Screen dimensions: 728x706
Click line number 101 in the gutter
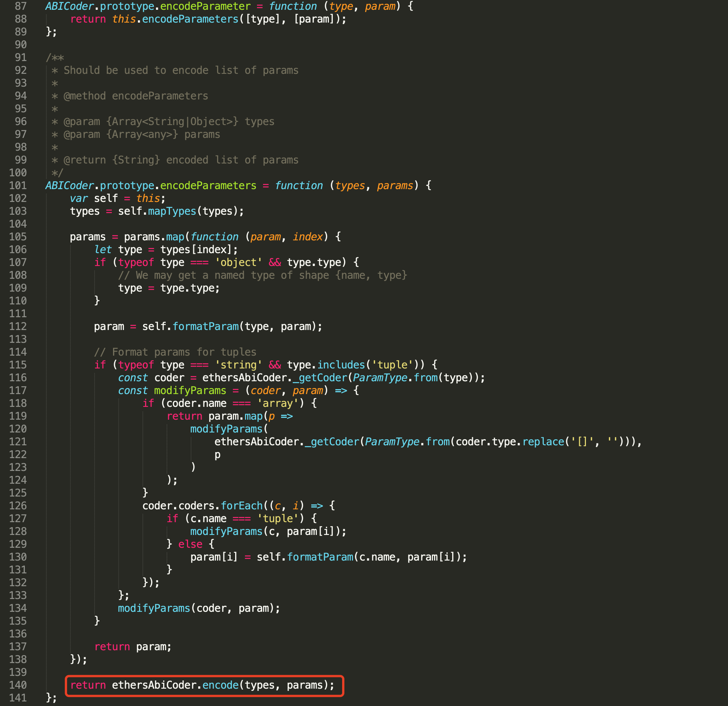click(x=18, y=185)
